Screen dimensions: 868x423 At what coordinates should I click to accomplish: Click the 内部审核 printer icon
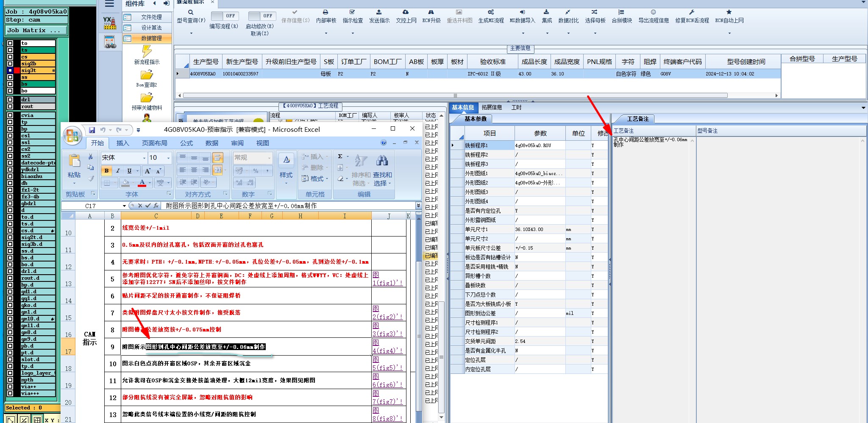(325, 12)
